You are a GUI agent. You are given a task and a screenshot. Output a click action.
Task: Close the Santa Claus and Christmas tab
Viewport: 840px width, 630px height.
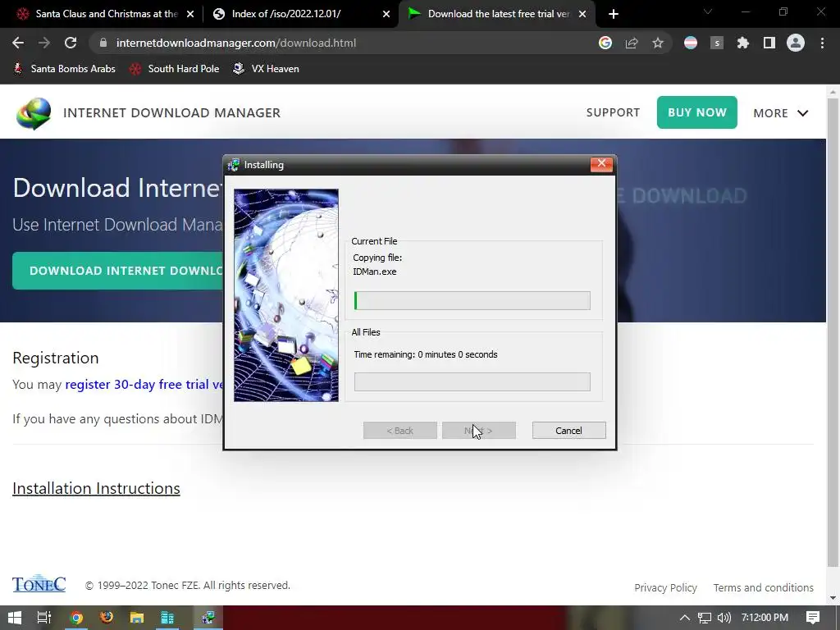[x=190, y=14]
